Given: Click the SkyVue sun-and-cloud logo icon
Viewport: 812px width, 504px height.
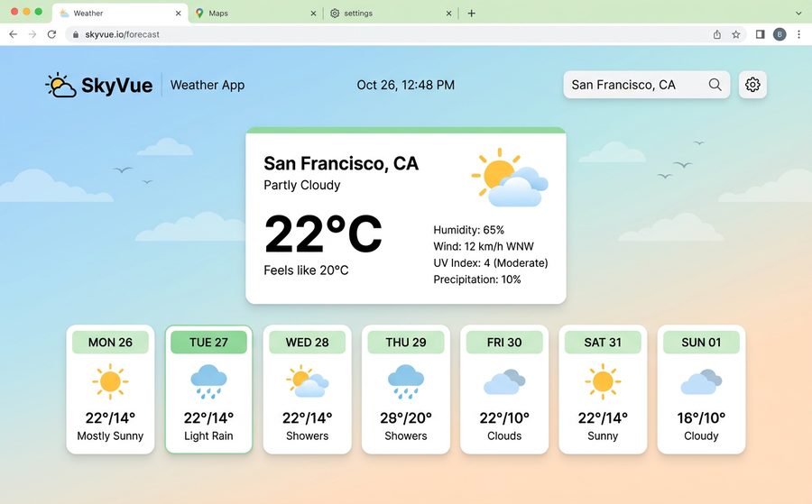Looking at the screenshot, I should point(60,85).
